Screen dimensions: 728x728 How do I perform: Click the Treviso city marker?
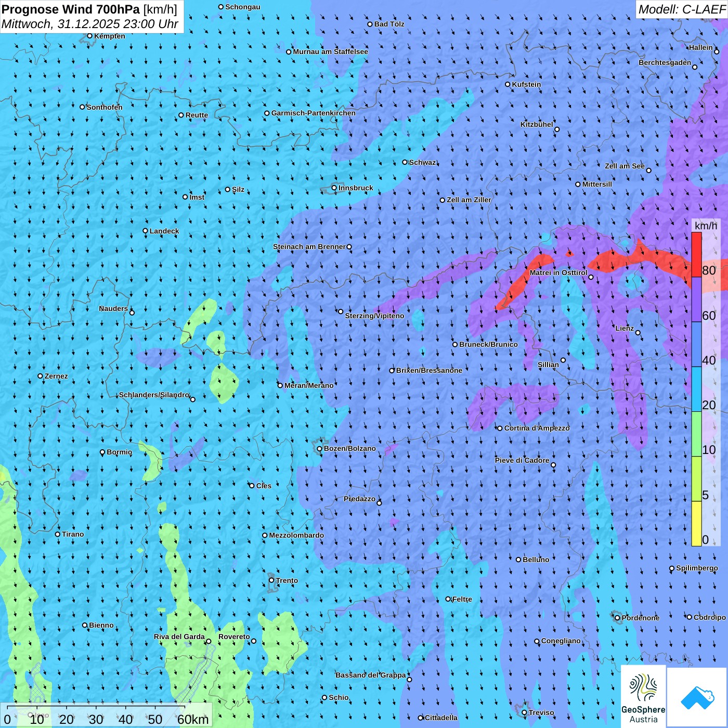(x=524, y=712)
